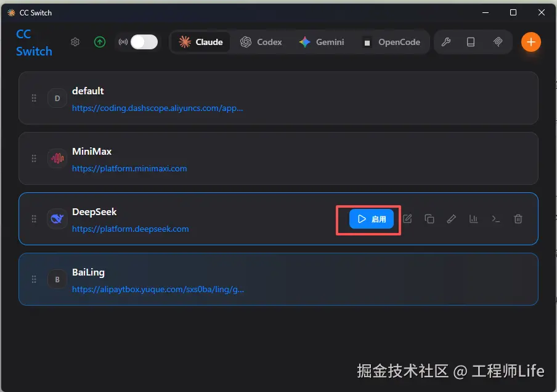The width and height of the screenshot is (557, 392).
Task: Edit the DeepSeek provider configuration
Action: (407, 219)
